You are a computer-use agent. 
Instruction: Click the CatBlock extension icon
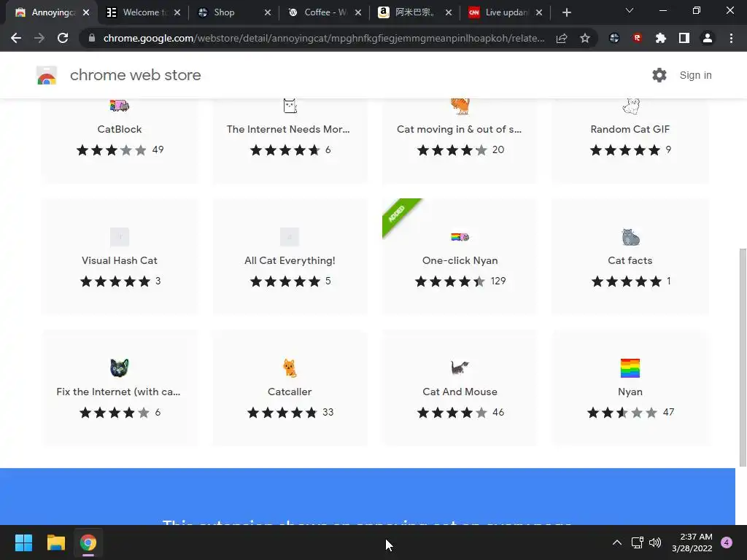[119, 105]
